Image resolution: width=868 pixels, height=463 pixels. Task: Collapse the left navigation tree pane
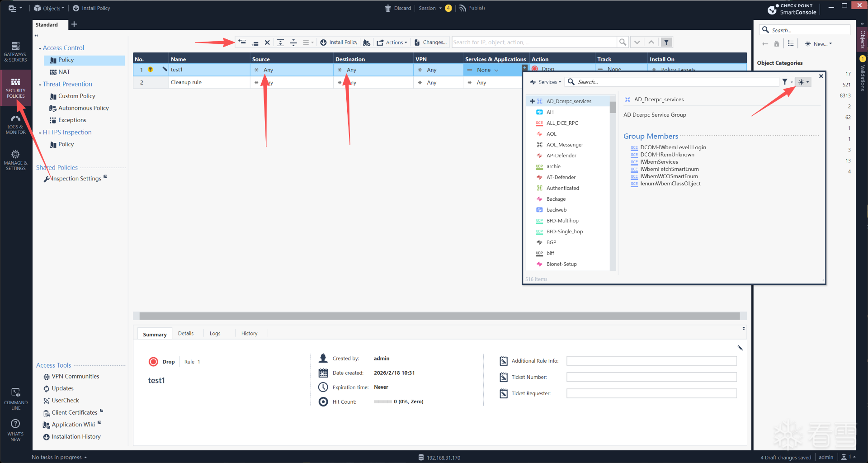click(x=36, y=36)
